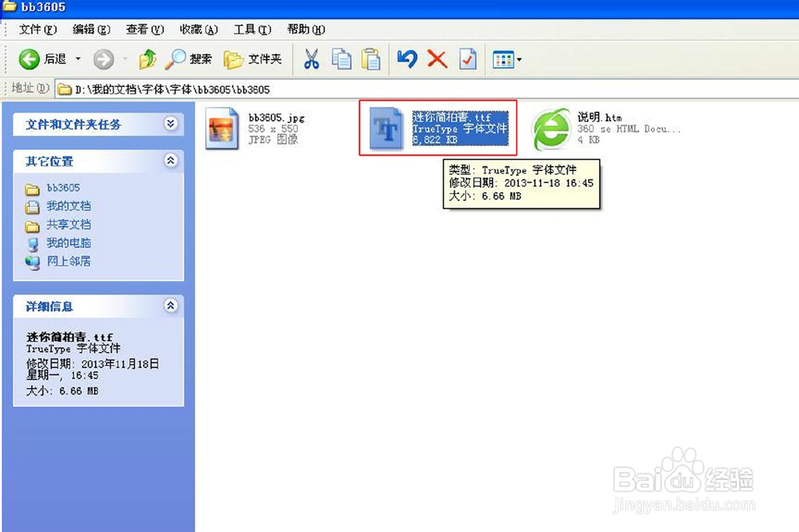Paste from clipboard with toolbar icon
The height and width of the screenshot is (532, 799).
coord(371,58)
